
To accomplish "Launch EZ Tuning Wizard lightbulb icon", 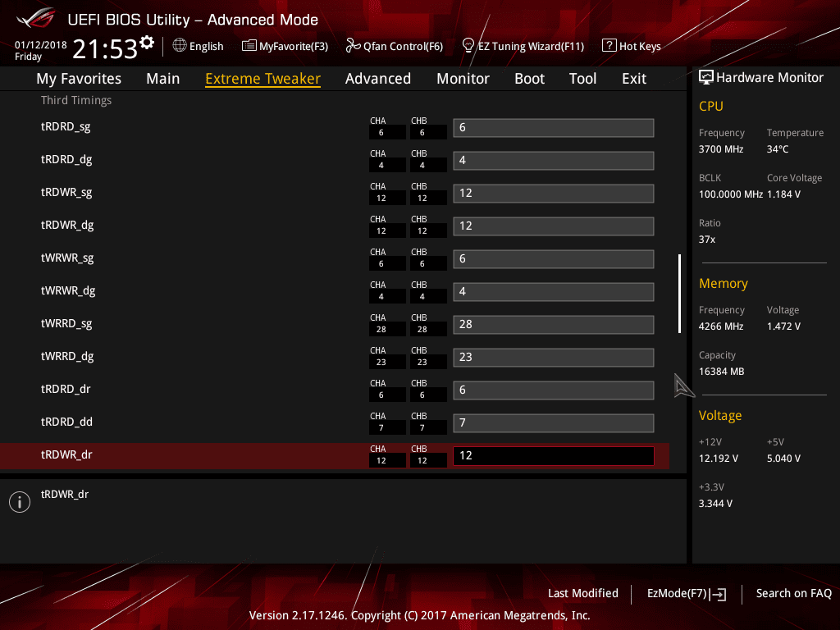I will pyautogui.click(x=468, y=46).
